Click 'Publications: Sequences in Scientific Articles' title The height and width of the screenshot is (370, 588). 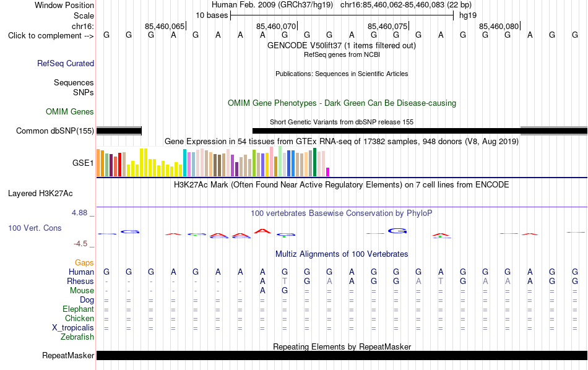point(342,74)
